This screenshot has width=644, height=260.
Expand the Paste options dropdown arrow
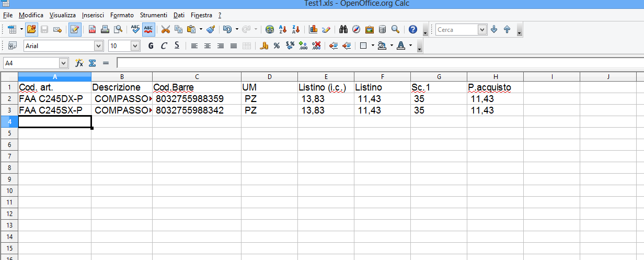[201, 30]
